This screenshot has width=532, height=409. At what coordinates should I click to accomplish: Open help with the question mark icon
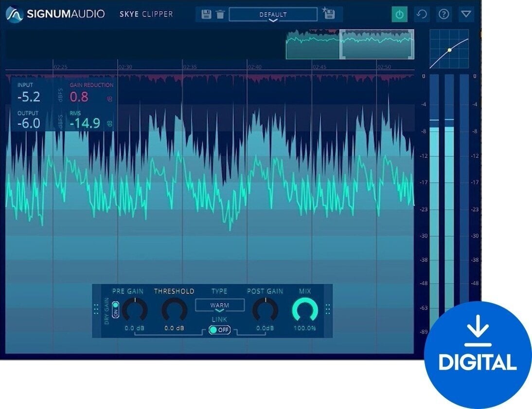click(444, 14)
